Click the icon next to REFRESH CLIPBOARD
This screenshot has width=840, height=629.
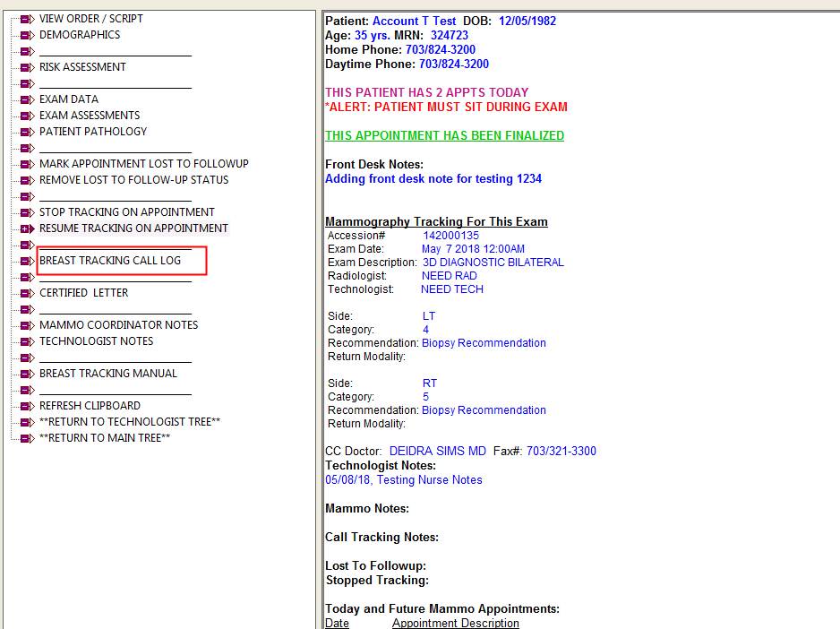pos(28,406)
